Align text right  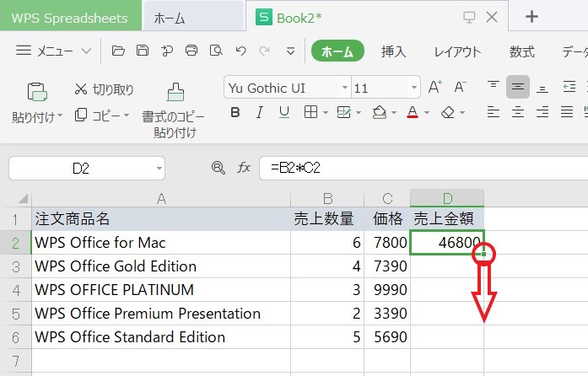[542, 112]
